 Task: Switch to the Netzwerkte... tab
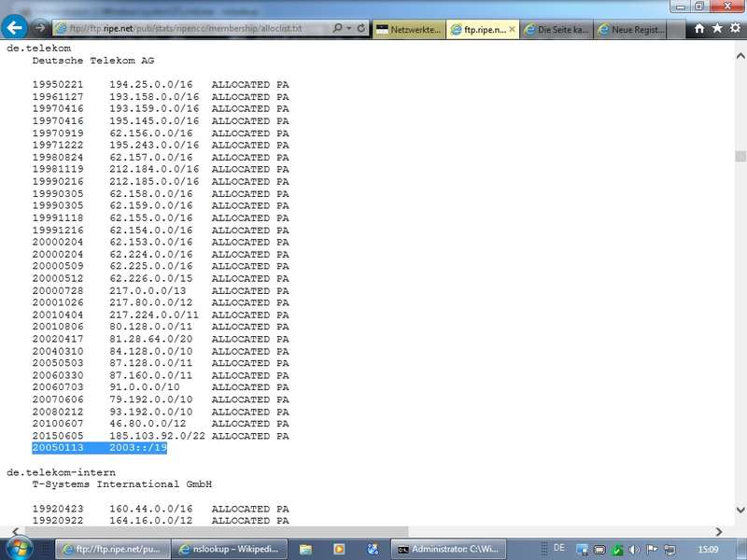409,30
